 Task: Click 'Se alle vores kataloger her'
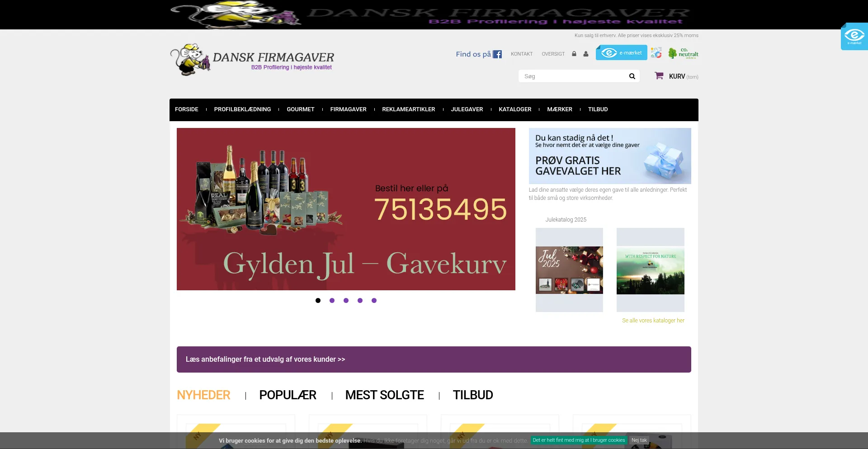tap(653, 321)
